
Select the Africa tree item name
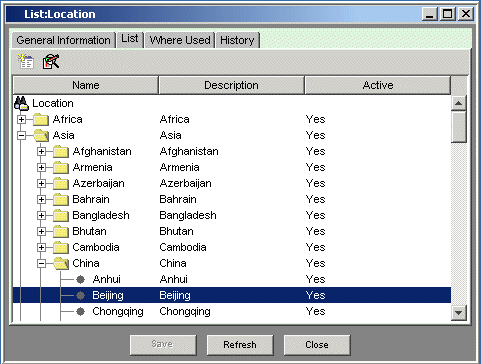pyautogui.click(x=67, y=119)
